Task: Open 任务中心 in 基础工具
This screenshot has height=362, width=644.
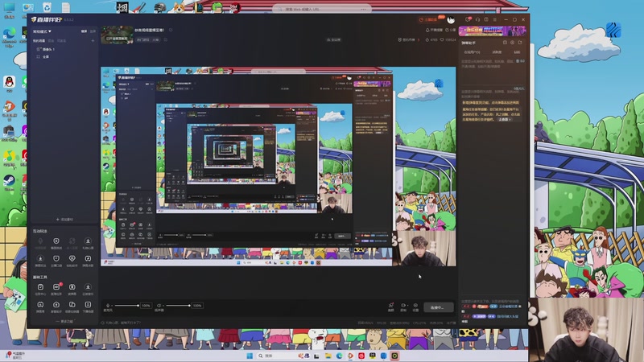Action: click(x=40, y=289)
